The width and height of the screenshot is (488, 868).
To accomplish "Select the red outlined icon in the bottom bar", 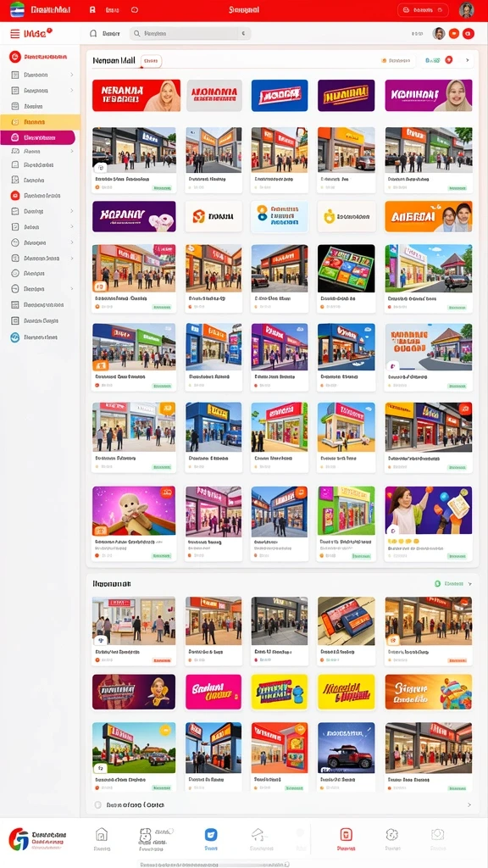I will [346, 835].
